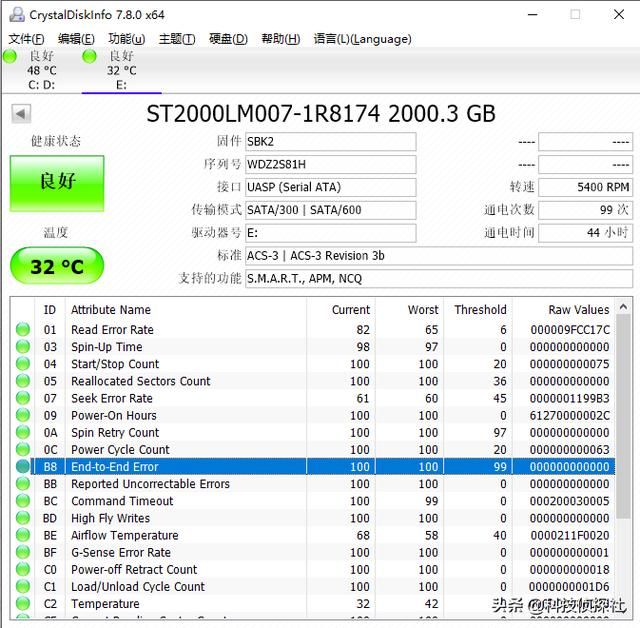The height and width of the screenshot is (628, 640).
Task: Click status icon of End-to-End Error row
Action: (x=23, y=466)
